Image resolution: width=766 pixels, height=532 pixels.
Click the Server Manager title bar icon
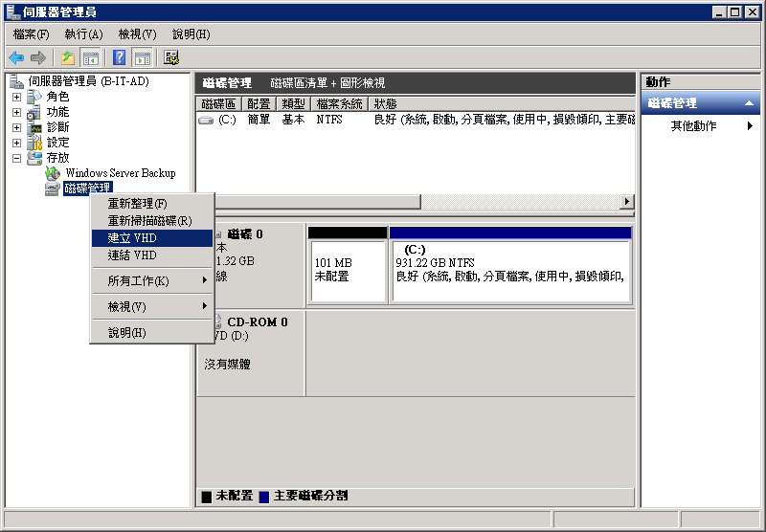click(13, 11)
